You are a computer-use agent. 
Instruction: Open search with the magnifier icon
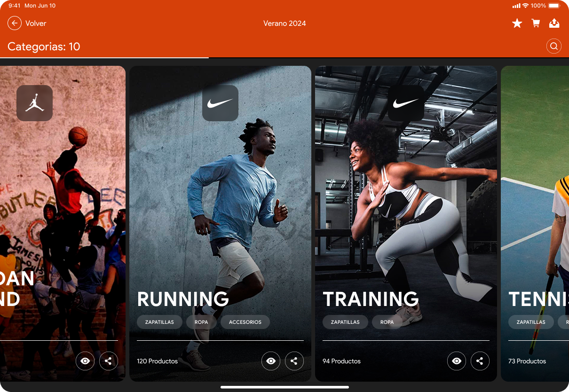[554, 46]
